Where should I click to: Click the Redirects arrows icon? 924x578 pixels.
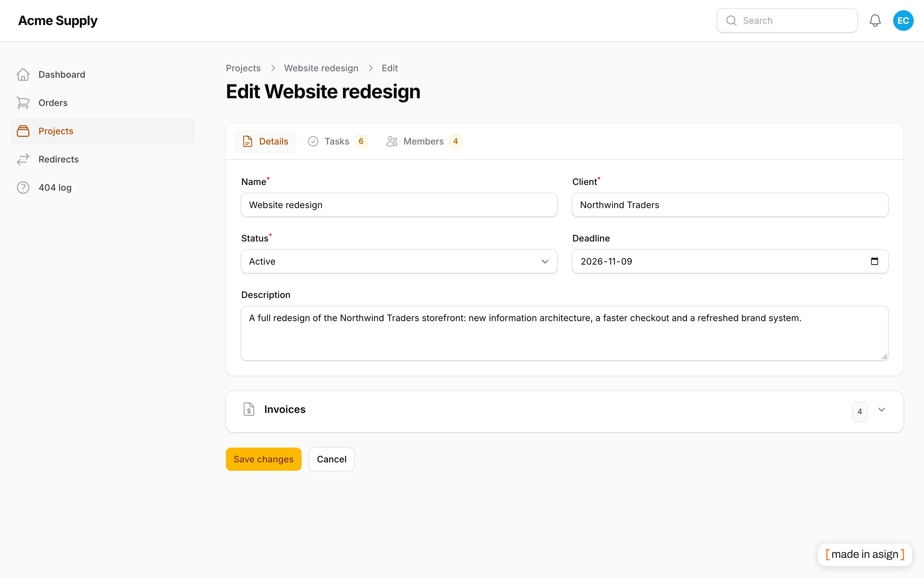pyautogui.click(x=23, y=159)
